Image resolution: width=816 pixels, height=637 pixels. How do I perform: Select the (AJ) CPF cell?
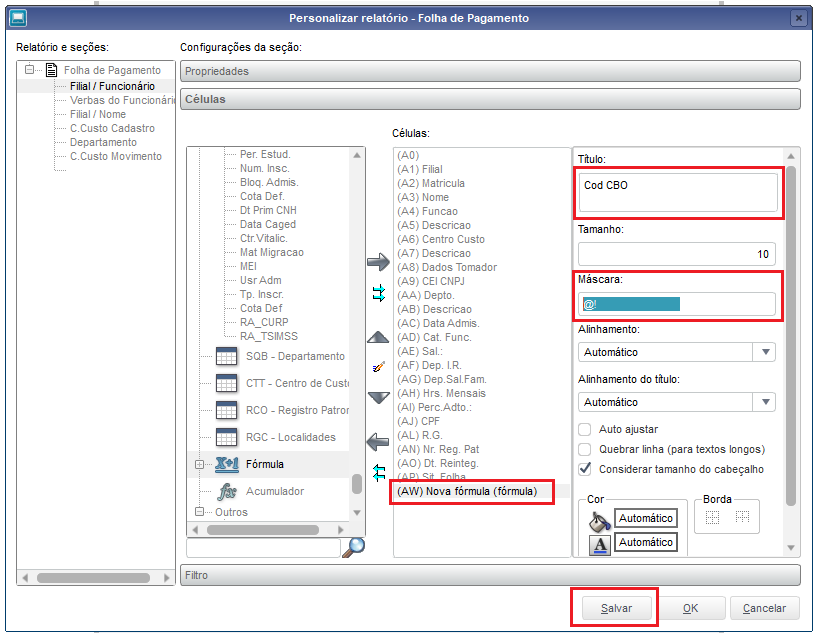tap(418, 421)
